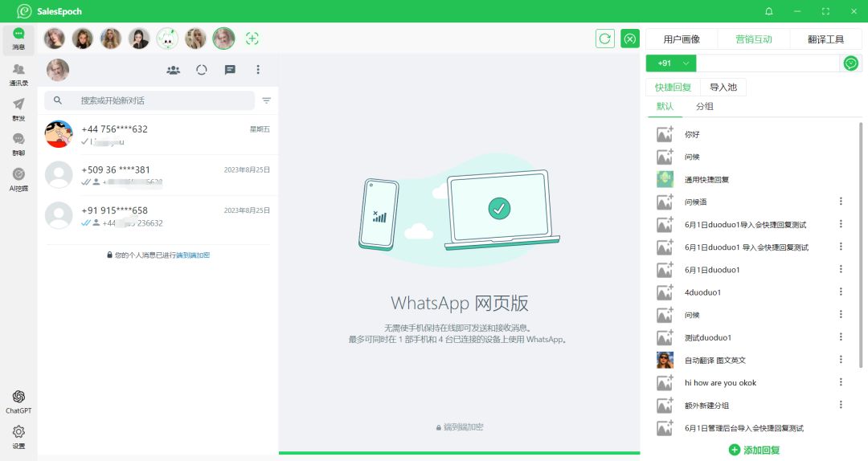Open the 通讯录 contacts sidebar section
The image size is (868, 461).
[x=18, y=75]
